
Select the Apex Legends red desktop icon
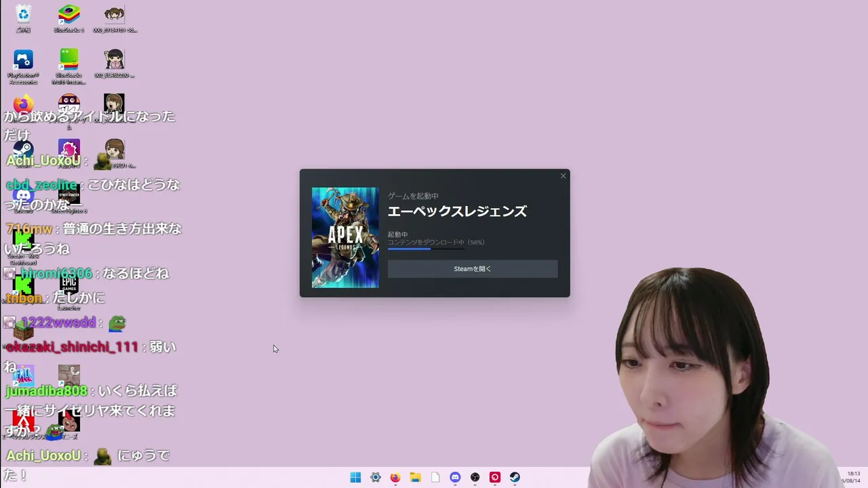[x=23, y=422]
